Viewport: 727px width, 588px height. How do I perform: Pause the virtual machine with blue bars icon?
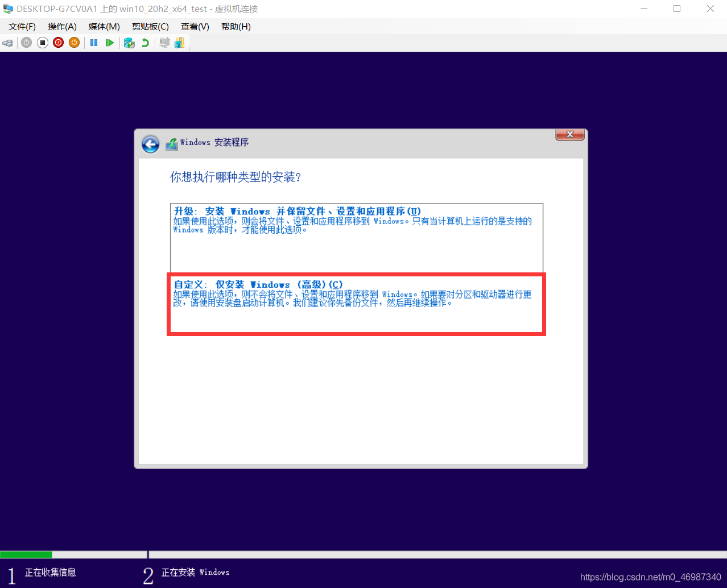94,43
